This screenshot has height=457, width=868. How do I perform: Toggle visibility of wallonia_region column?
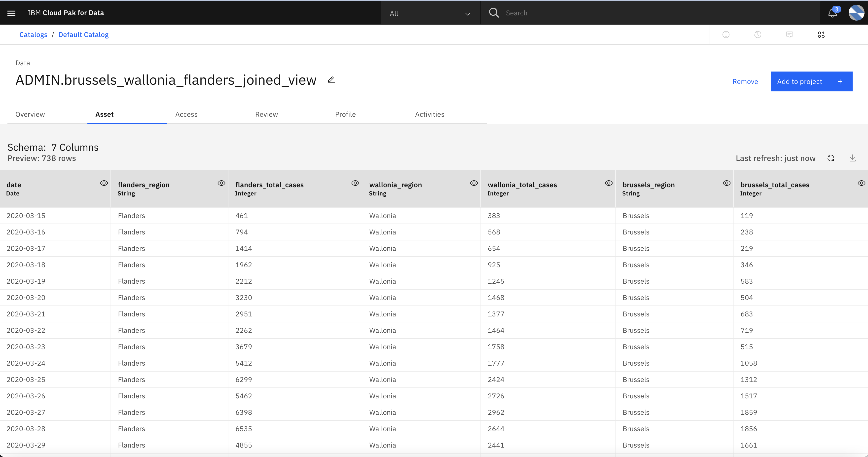[474, 183]
